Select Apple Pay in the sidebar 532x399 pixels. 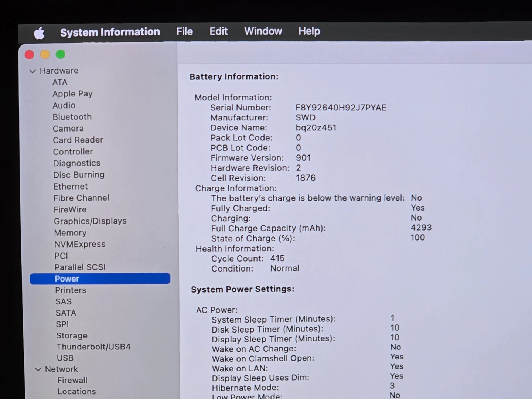tap(72, 94)
